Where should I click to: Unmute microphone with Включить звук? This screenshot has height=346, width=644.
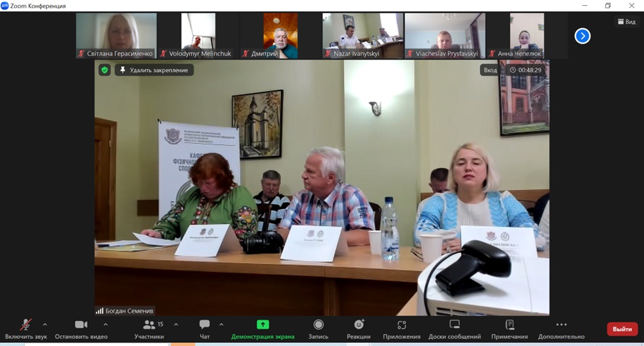click(26, 329)
